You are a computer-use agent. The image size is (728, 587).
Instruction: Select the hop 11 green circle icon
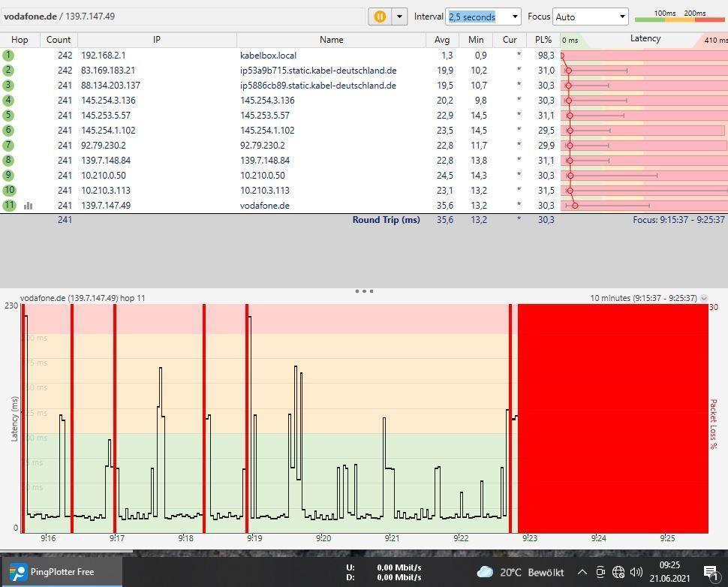9,205
